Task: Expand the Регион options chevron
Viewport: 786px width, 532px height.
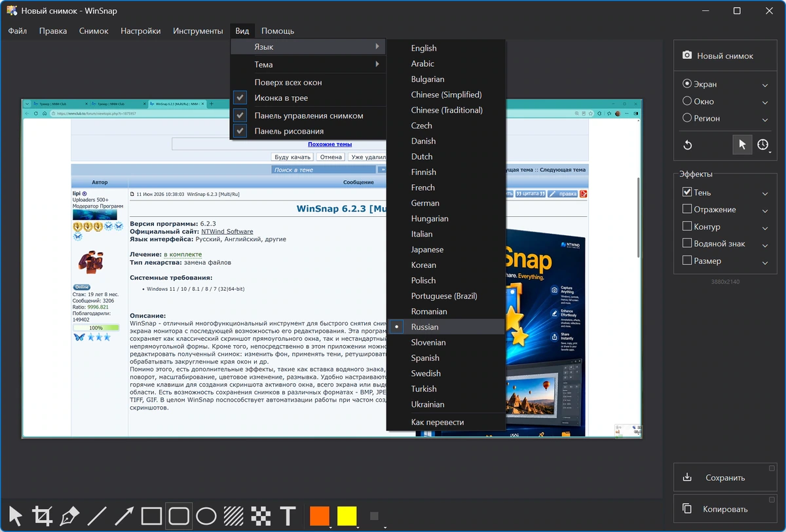Action: coord(765,119)
